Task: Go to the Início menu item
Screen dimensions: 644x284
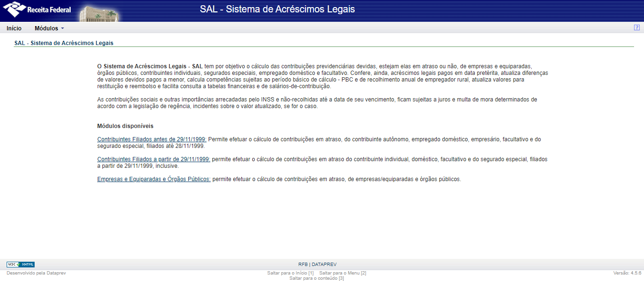Action: (x=14, y=28)
